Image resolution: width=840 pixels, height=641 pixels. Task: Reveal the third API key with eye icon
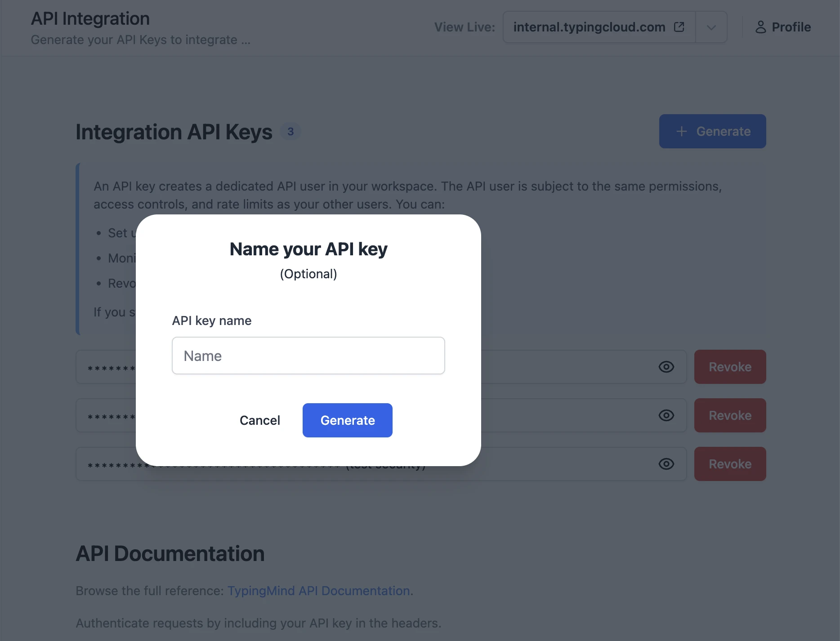(x=666, y=464)
